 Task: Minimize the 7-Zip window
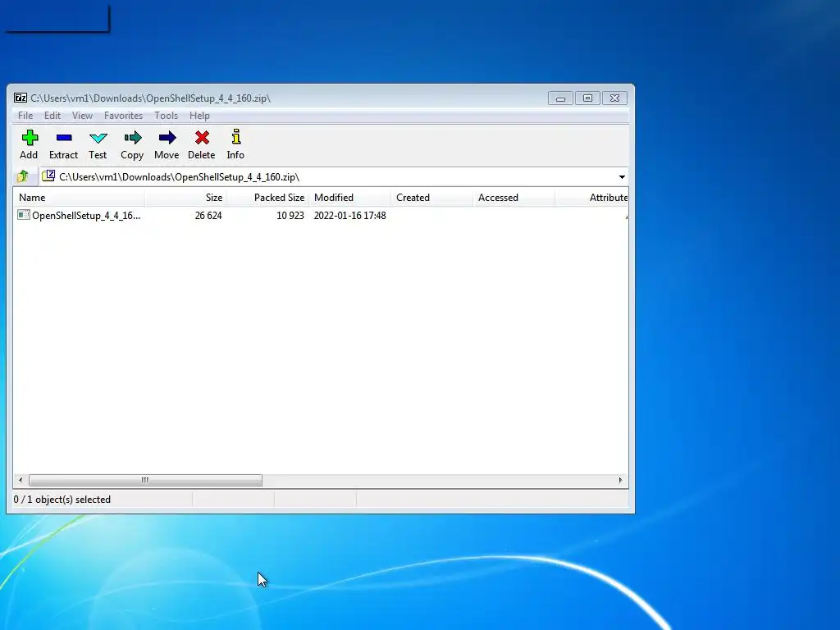point(560,98)
